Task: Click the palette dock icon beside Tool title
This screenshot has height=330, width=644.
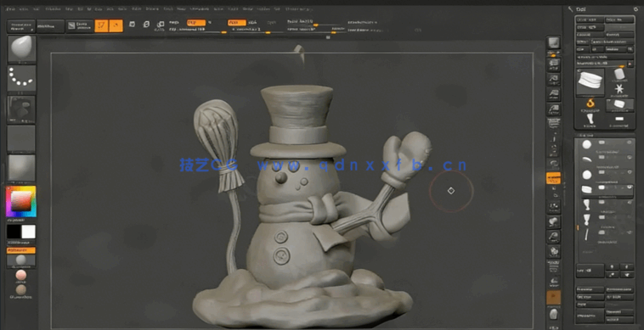Action: 636,8
